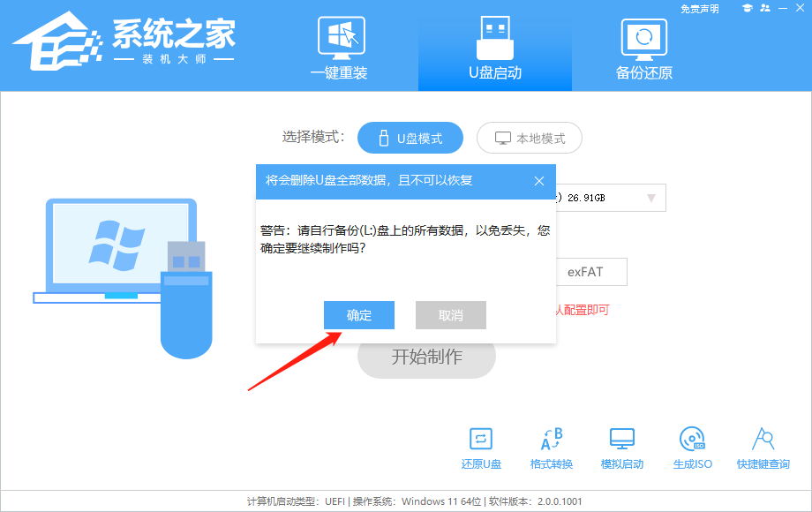Click the 生成ISO icon

point(693,446)
